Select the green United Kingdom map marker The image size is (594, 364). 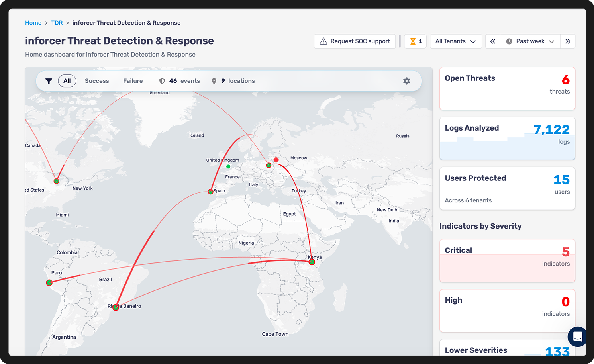tap(228, 167)
